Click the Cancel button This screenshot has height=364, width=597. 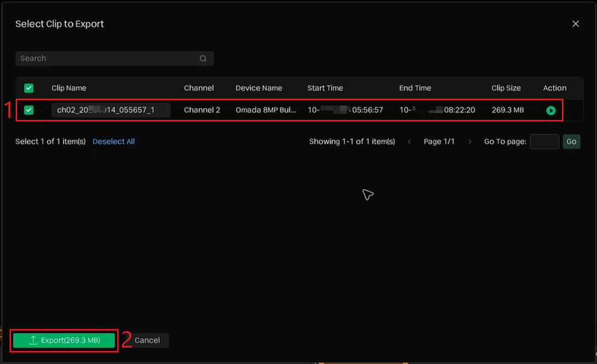pos(147,340)
